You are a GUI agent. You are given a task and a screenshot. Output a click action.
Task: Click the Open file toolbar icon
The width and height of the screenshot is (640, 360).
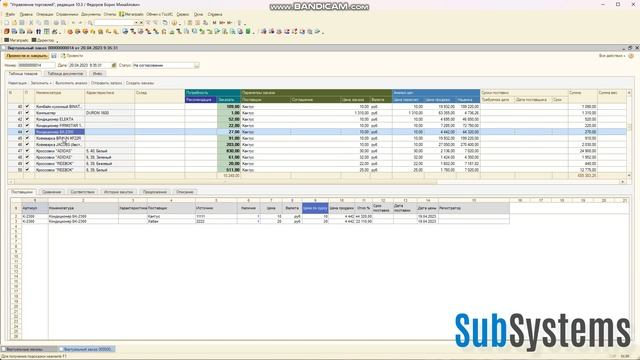(15, 22)
